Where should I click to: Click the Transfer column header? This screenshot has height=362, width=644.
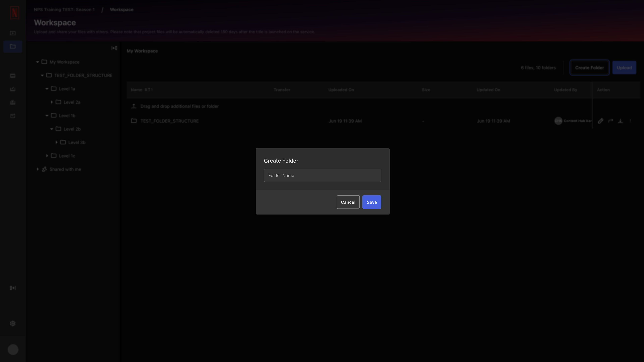tap(282, 90)
